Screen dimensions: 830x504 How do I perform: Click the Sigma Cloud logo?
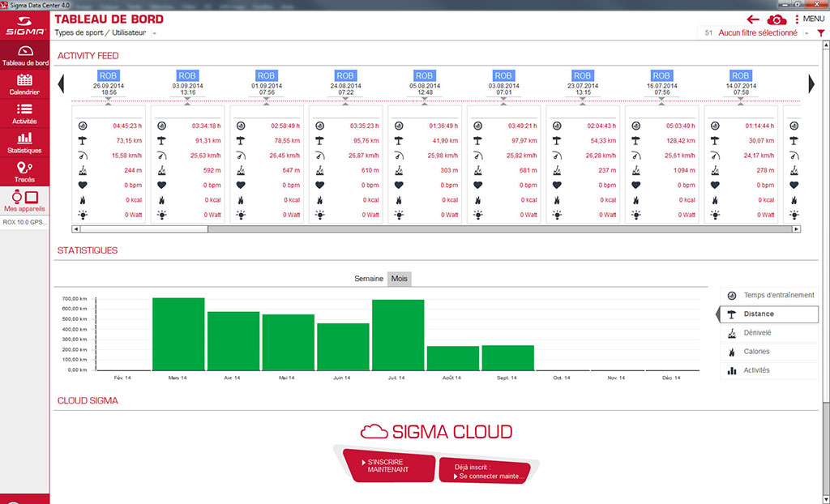pyautogui.click(x=436, y=432)
